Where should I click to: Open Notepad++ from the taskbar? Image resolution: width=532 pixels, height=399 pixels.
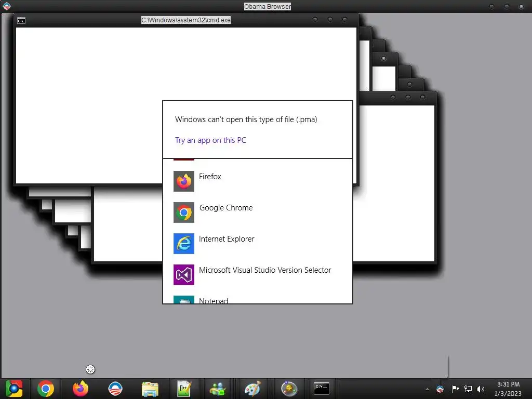[x=184, y=389]
